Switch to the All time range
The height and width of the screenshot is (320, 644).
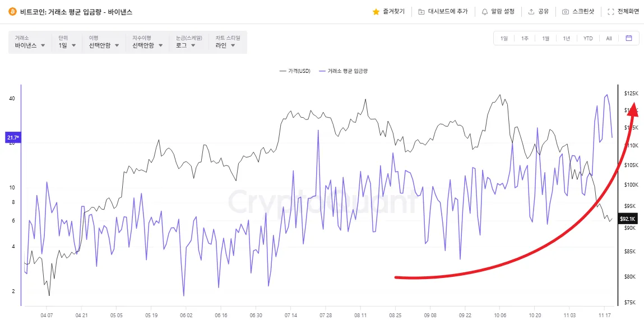tap(609, 38)
